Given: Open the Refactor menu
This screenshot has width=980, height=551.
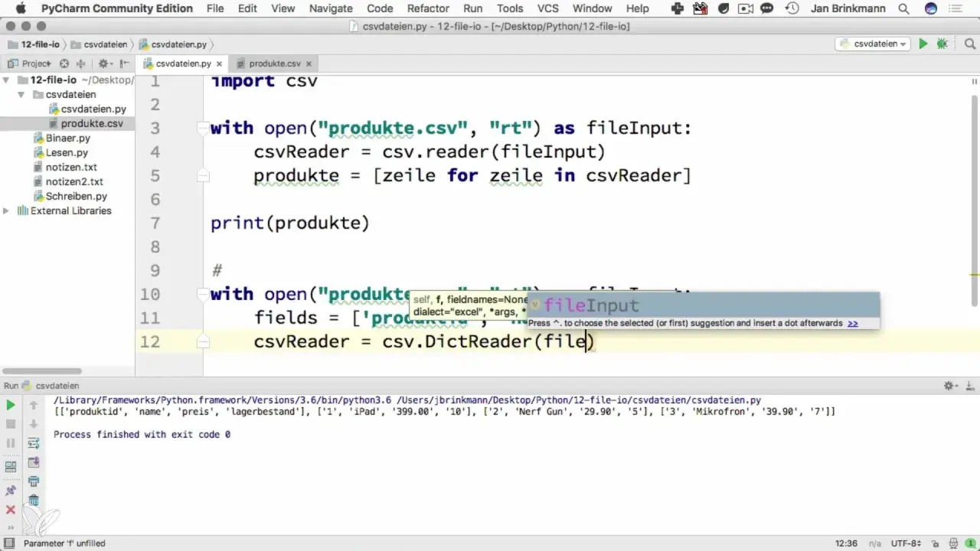Looking at the screenshot, I should (429, 8).
